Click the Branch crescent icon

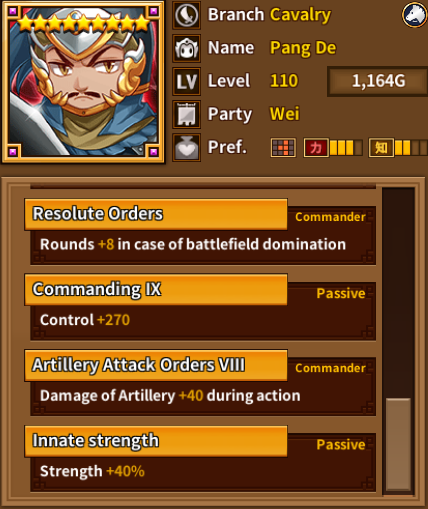186,15
